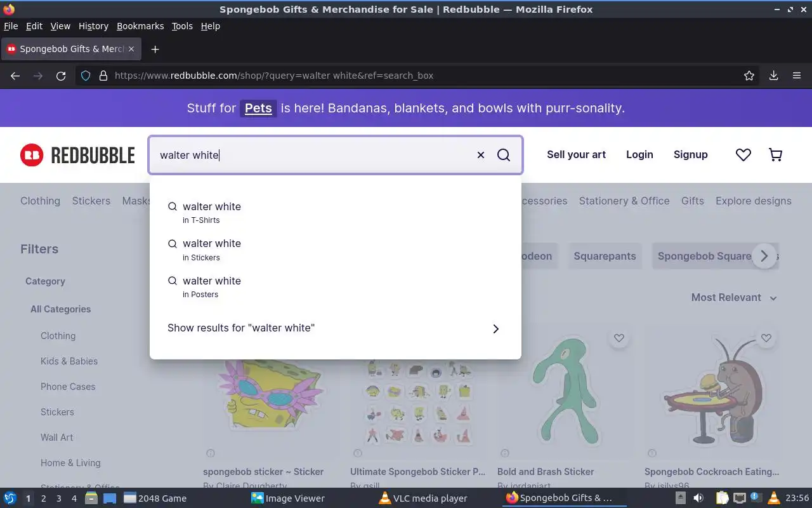Submit search with magnifier icon
Image resolution: width=812 pixels, height=508 pixels.
pos(504,155)
